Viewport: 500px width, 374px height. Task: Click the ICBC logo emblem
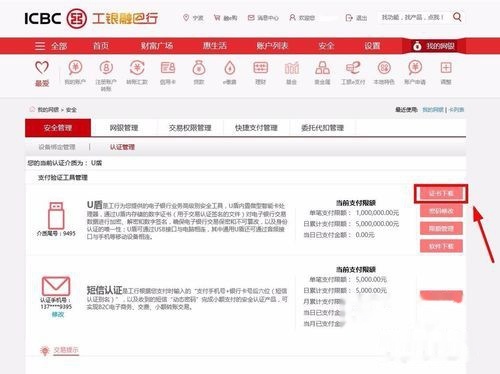tap(77, 18)
